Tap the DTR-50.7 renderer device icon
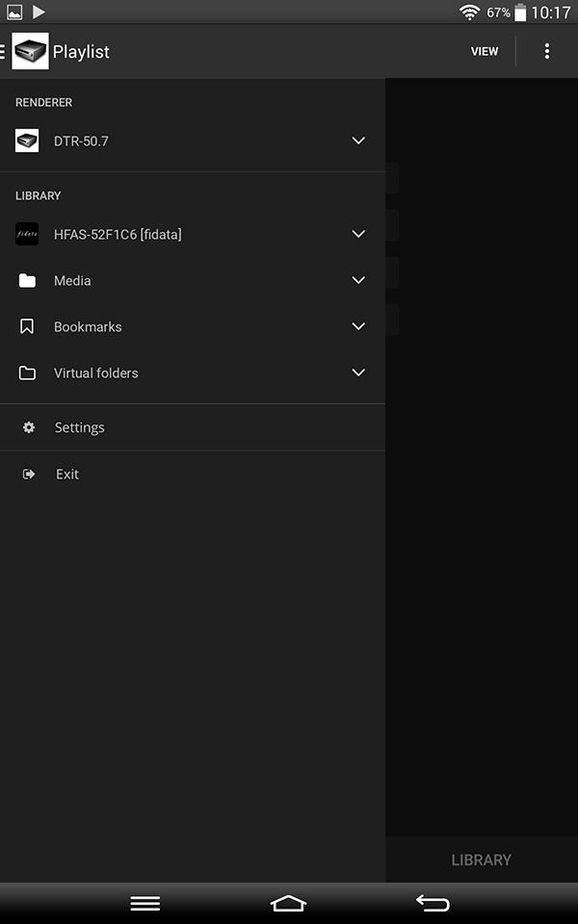Viewport: 578px width, 924px height. click(x=27, y=141)
